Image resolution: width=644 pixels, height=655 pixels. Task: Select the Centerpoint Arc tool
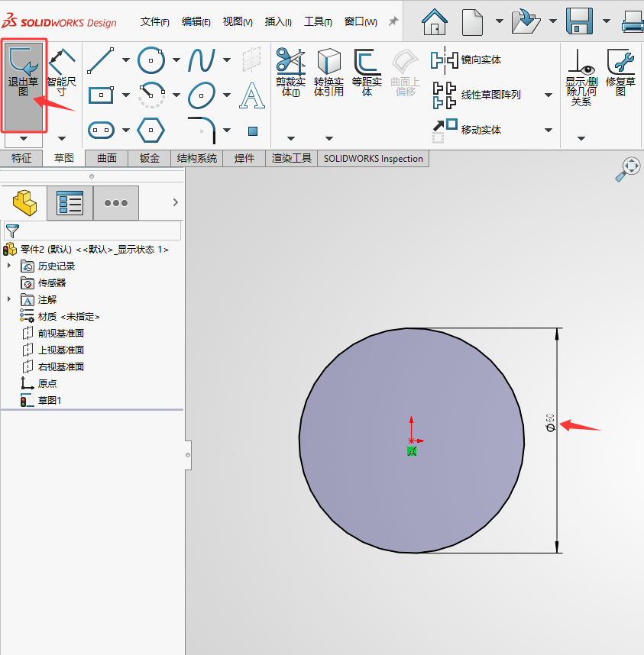151,95
